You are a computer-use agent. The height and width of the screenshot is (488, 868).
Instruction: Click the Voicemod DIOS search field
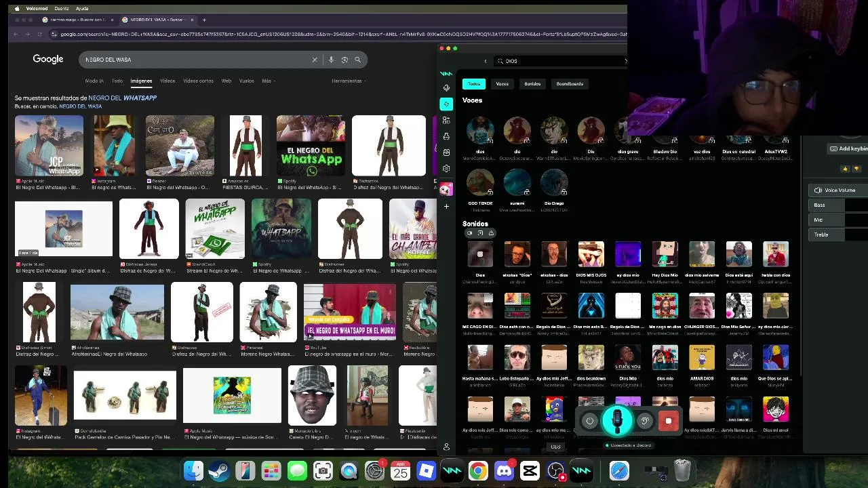pyautogui.click(x=559, y=61)
